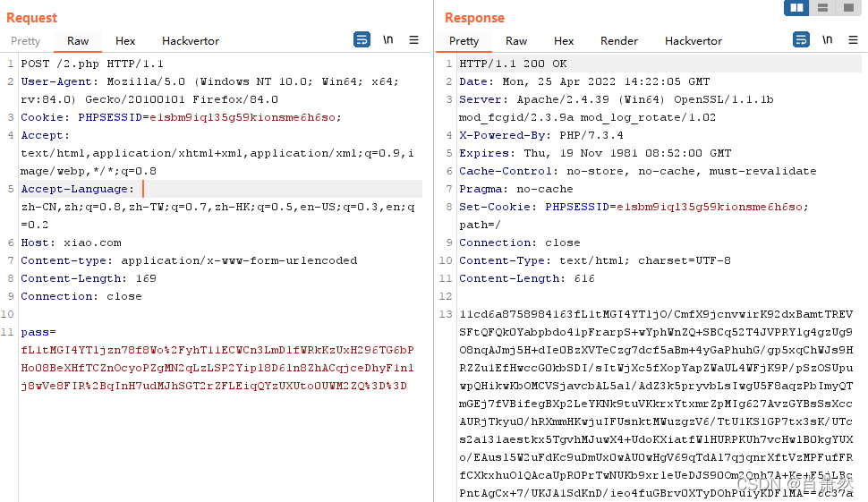The image size is (868, 502).
Task: Switch to single combined panel layout
Action: click(847, 8)
